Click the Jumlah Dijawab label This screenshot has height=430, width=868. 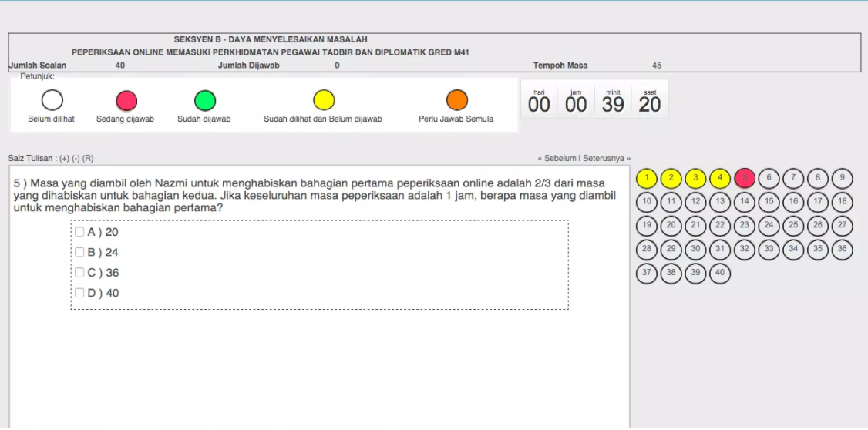pyautogui.click(x=248, y=66)
